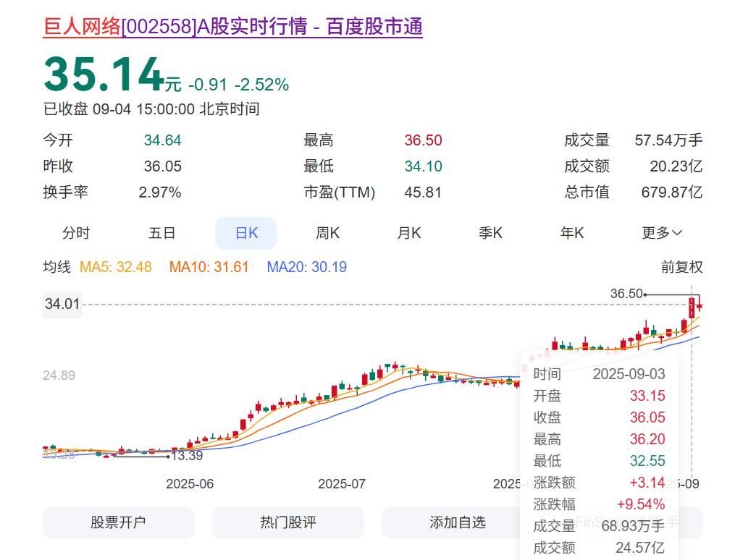This screenshot has width=756, height=560.
Task: Click the 36.50 high price marker on the chart
Action: pos(626,294)
